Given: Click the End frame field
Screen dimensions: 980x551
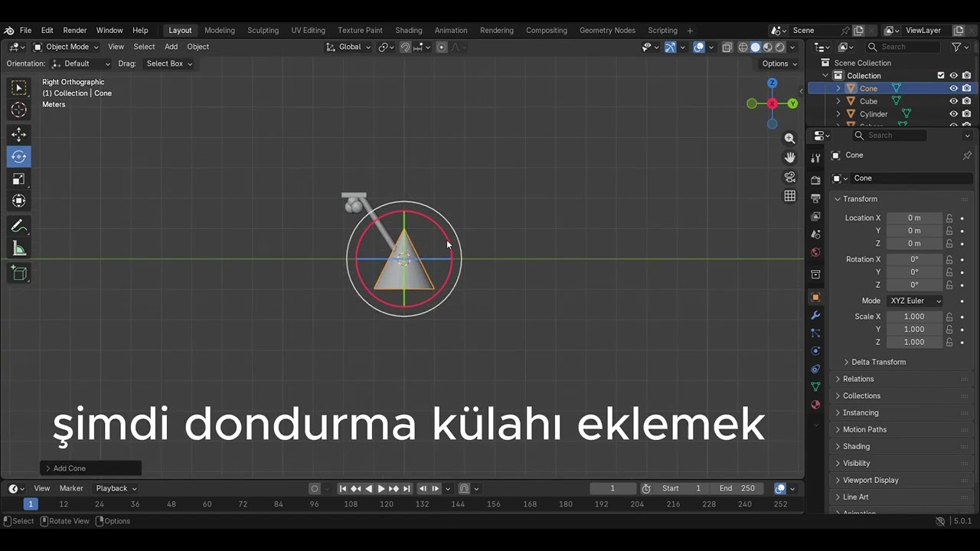Looking at the screenshot, I should pyautogui.click(x=737, y=488).
